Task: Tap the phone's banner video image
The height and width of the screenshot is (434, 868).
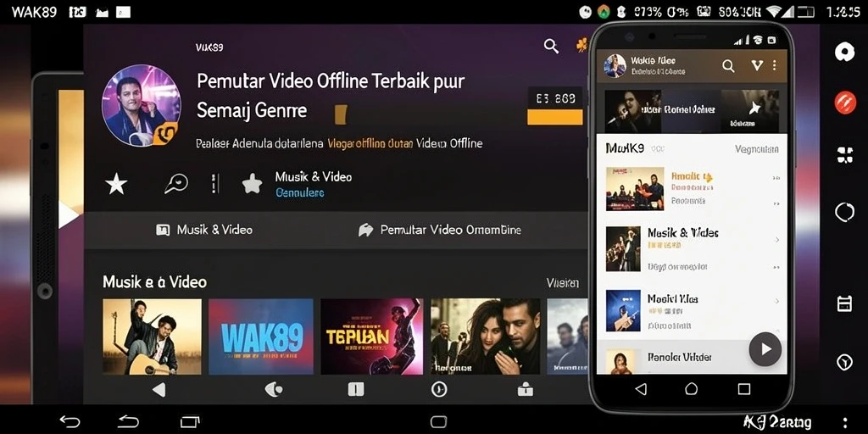Action: pyautogui.click(x=692, y=111)
